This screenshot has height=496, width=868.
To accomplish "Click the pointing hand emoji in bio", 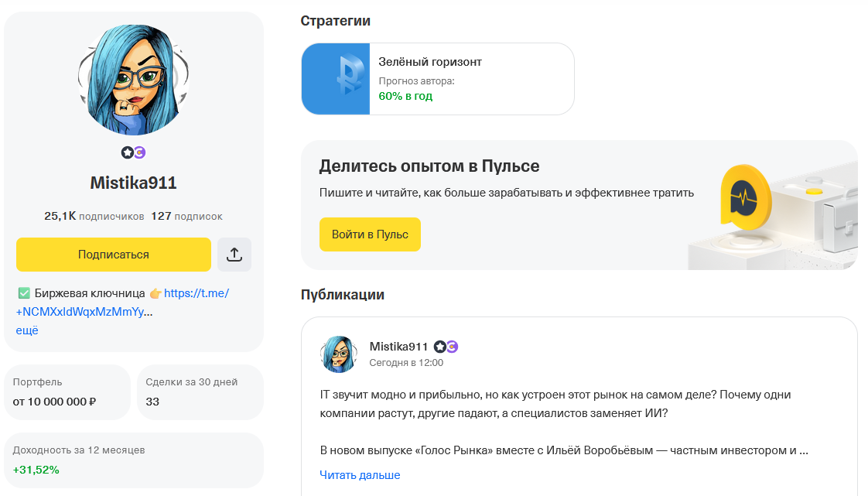I will (x=155, y=293).
